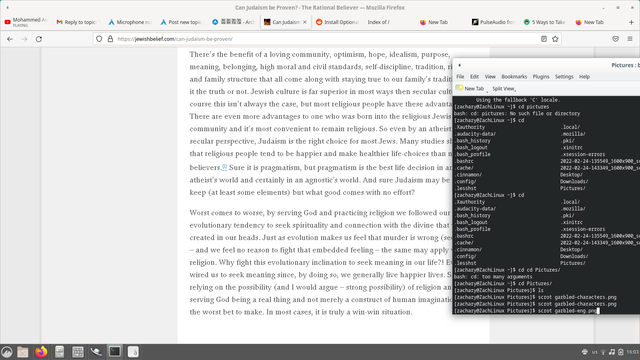This screenshot has height=360, width=640.
Task: Close the Can Judaism tab
Action: (x=304, y=22)
